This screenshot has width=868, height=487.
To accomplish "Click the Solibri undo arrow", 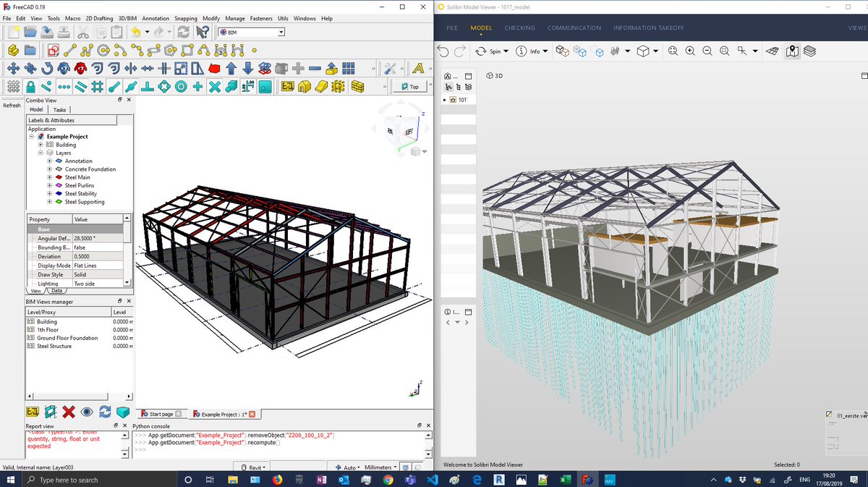I will 443,51.
